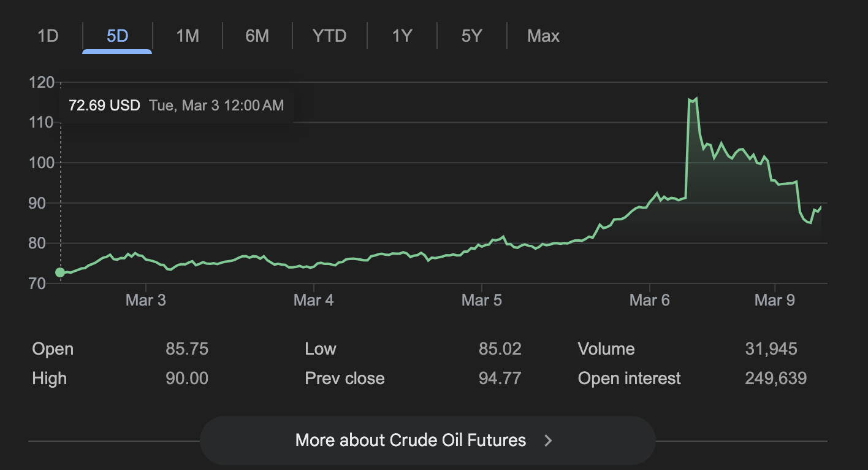Switch to the 1D time range tab
Viewport: 868px width, 470px height.
click(x=48, y=36)
